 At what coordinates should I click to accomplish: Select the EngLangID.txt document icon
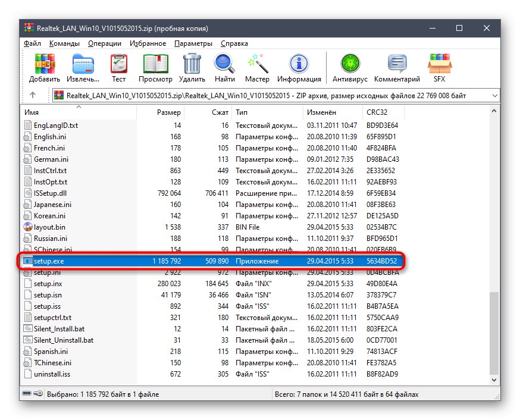[28, 125]
